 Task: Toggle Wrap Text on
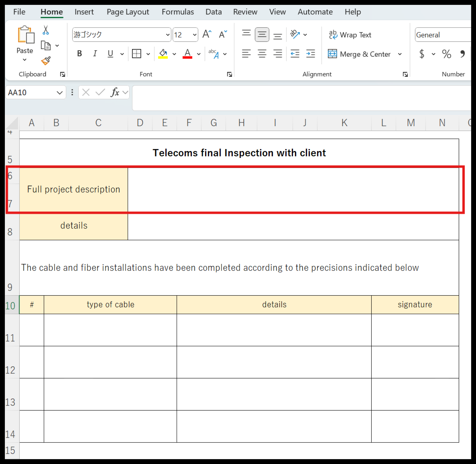[350, 35]
